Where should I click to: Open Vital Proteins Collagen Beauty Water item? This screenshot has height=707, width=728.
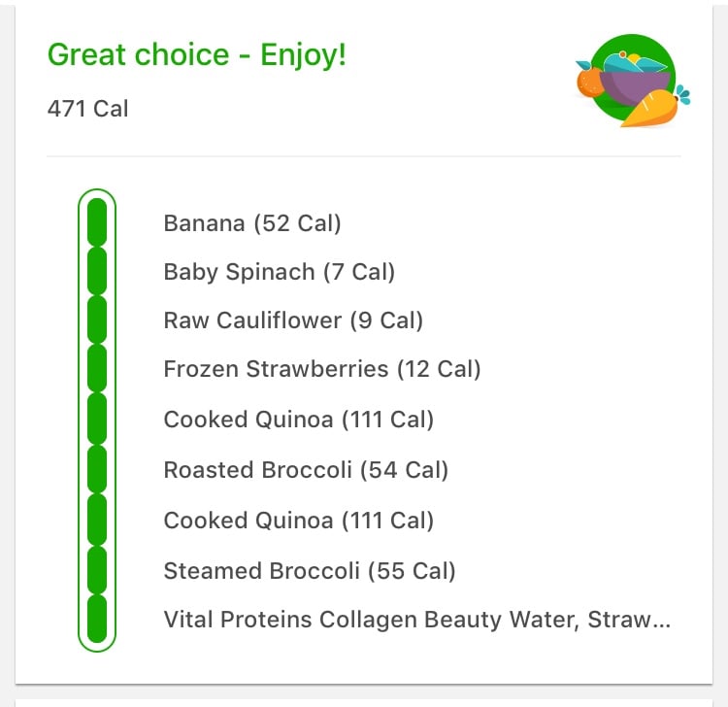point(416,620)
